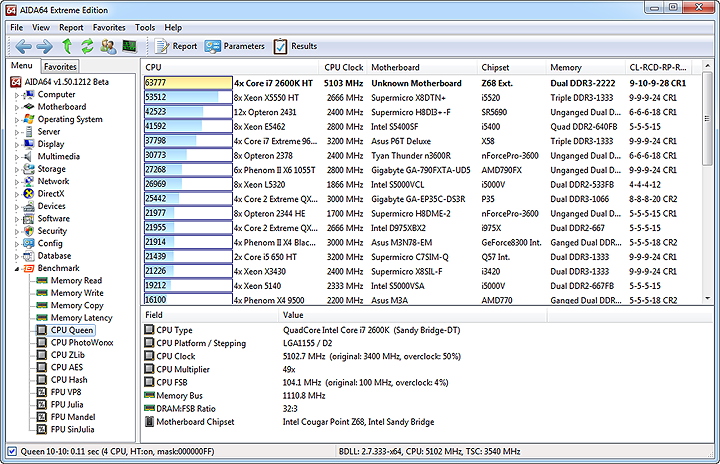720x464 pixels.
Task: Expand the Storage tree node
Action: pos(17,170)
